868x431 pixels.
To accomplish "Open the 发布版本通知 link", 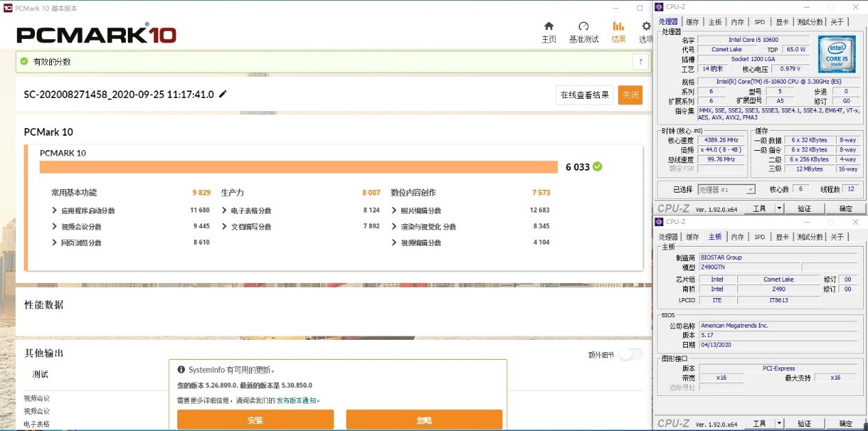I will click(x=297, y=400).
